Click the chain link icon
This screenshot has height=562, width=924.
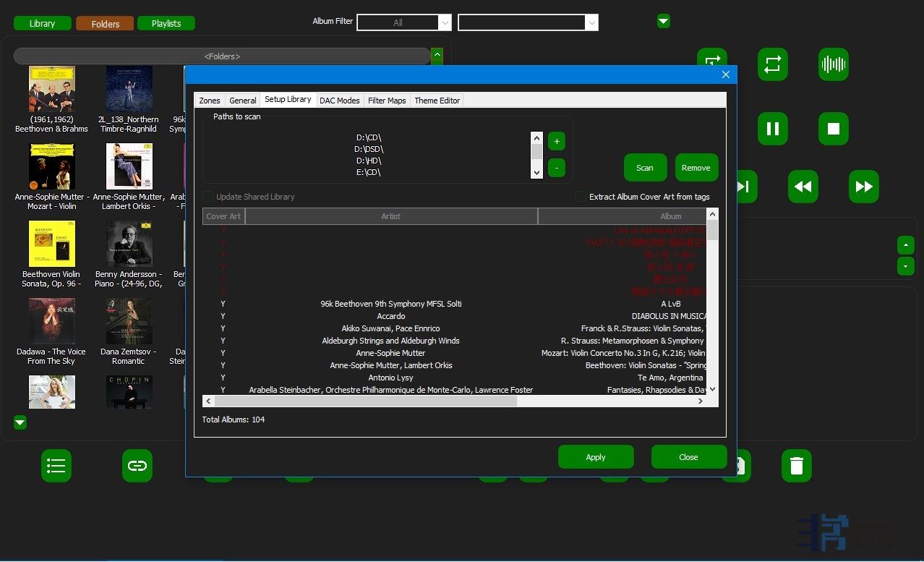[137, 466]
